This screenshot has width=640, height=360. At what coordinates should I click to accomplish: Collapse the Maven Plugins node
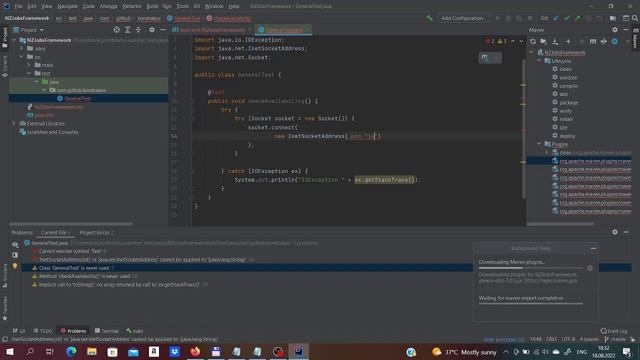point(539,144)
